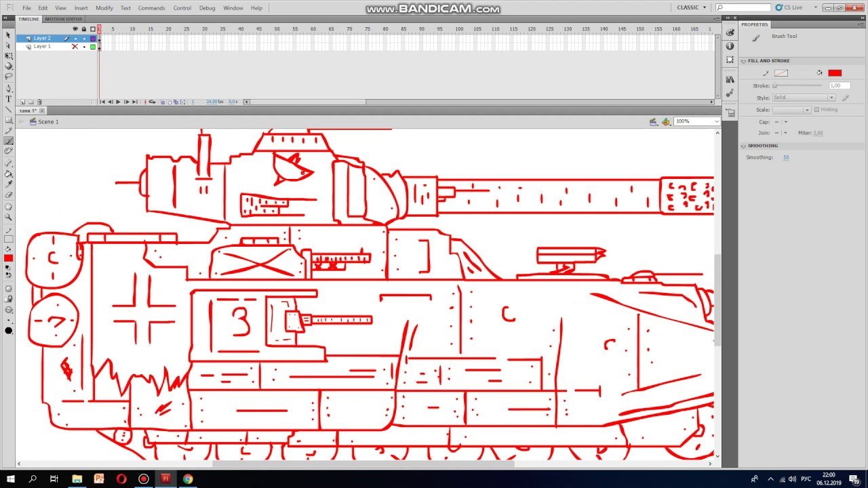Click the red fill color swatch in Properties
This screenshot has width=868, height=488.
[834, 73]
